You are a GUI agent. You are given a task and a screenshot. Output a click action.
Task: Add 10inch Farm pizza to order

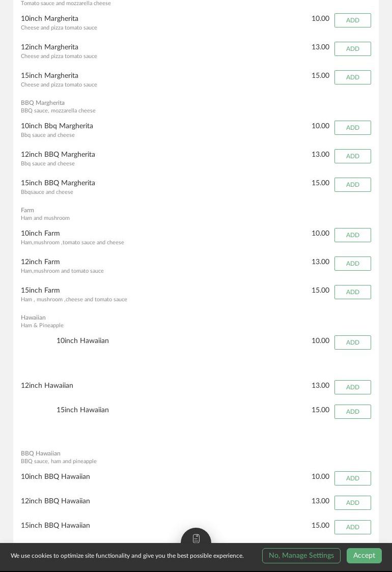click(x=353, y=235)
